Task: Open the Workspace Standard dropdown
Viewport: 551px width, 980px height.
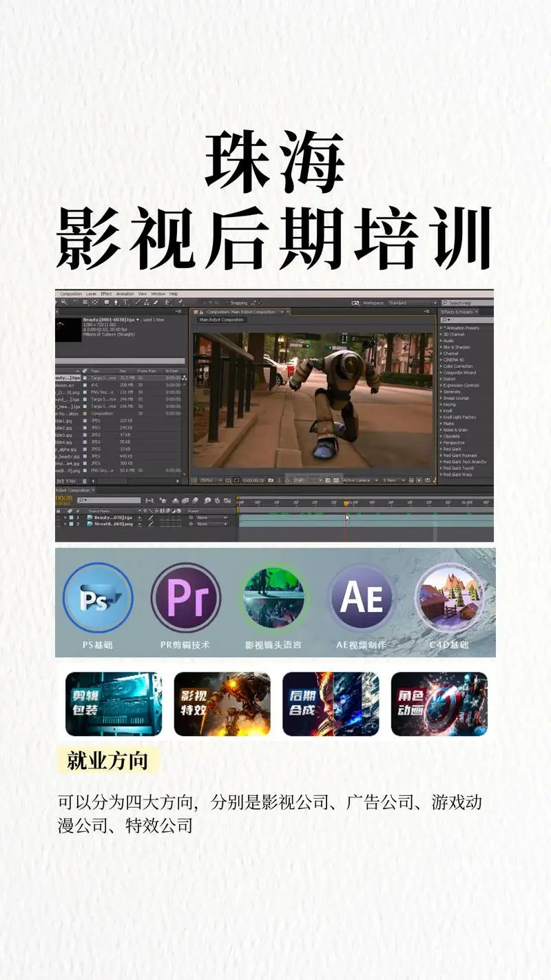Action: click(412, 303)
